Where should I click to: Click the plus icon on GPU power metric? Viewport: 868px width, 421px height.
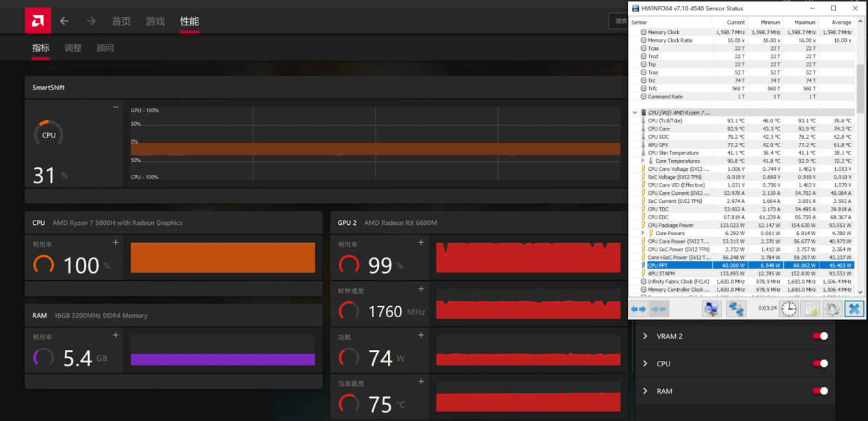[421, 336]
